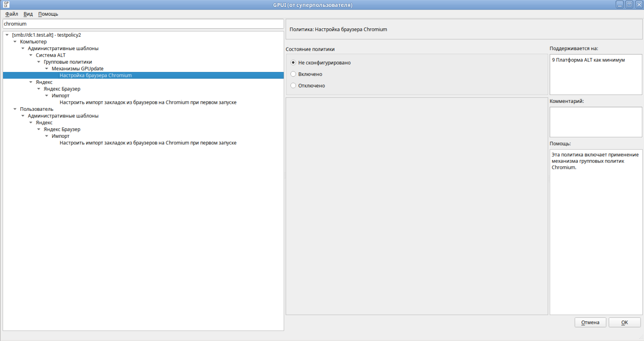
Task: Select the Система ALT tree label
Action: [51, 55]
